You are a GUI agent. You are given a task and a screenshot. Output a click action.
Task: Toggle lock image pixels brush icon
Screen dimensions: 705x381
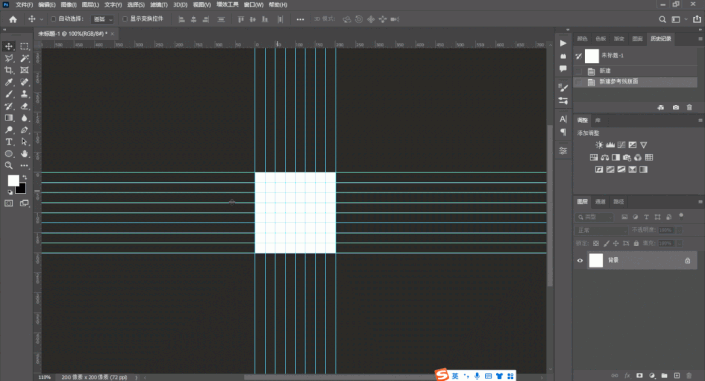click(606, 243)
